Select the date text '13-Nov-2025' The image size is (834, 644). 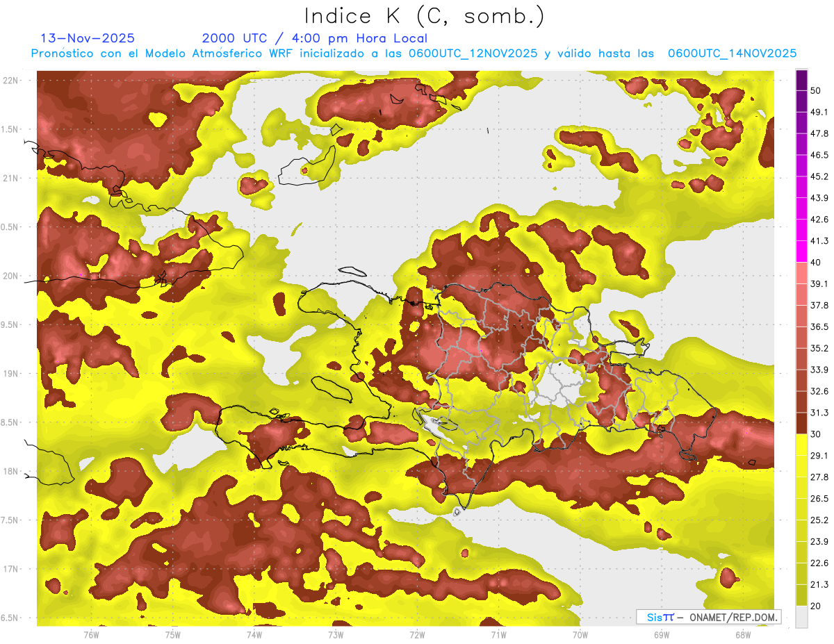pos(88,38)
